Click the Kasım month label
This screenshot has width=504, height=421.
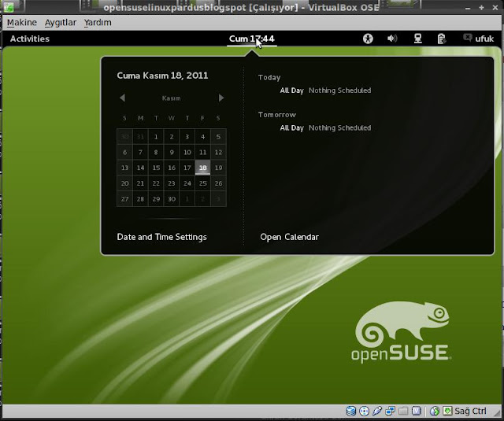tap(171, 98)
